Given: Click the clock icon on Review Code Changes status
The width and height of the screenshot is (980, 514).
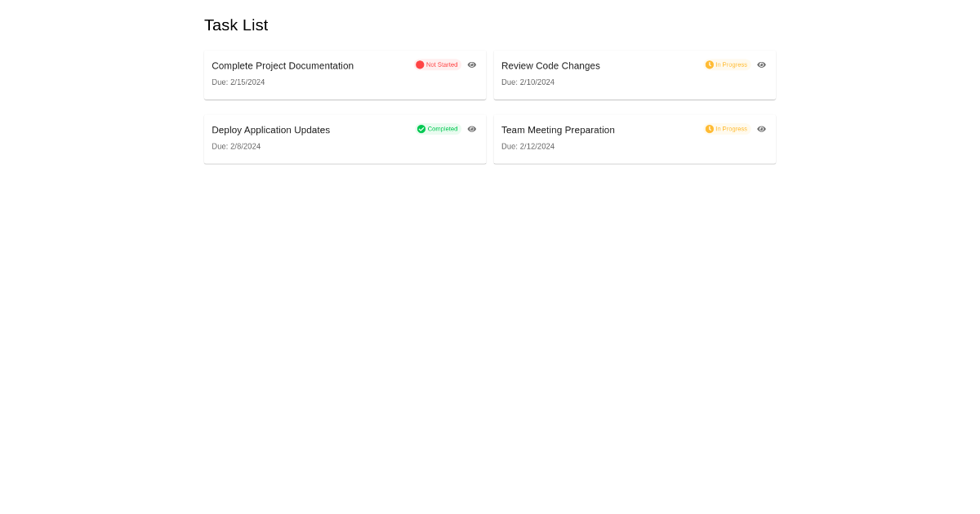Looking at the screenshot, I should click(x=710, y=64).
